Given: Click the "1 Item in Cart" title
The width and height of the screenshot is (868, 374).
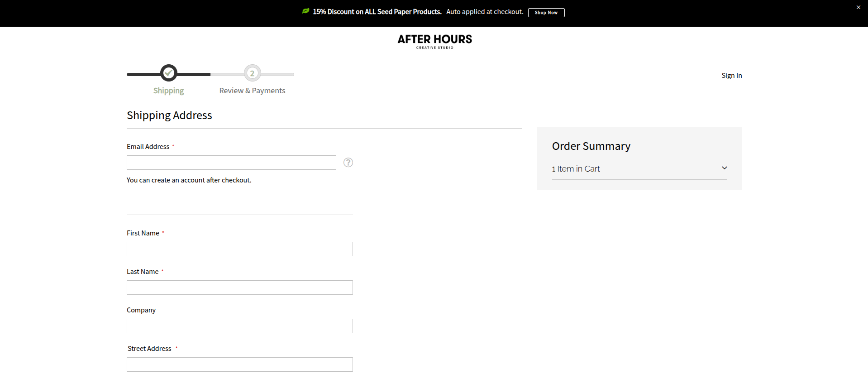Looking at the screenshot, I should click(x=576, y=169).
